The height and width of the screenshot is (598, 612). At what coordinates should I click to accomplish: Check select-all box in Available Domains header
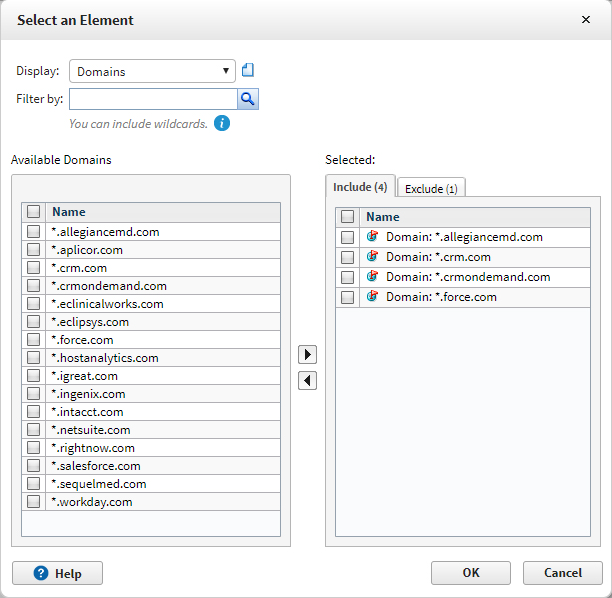click(x=34, y=212)
